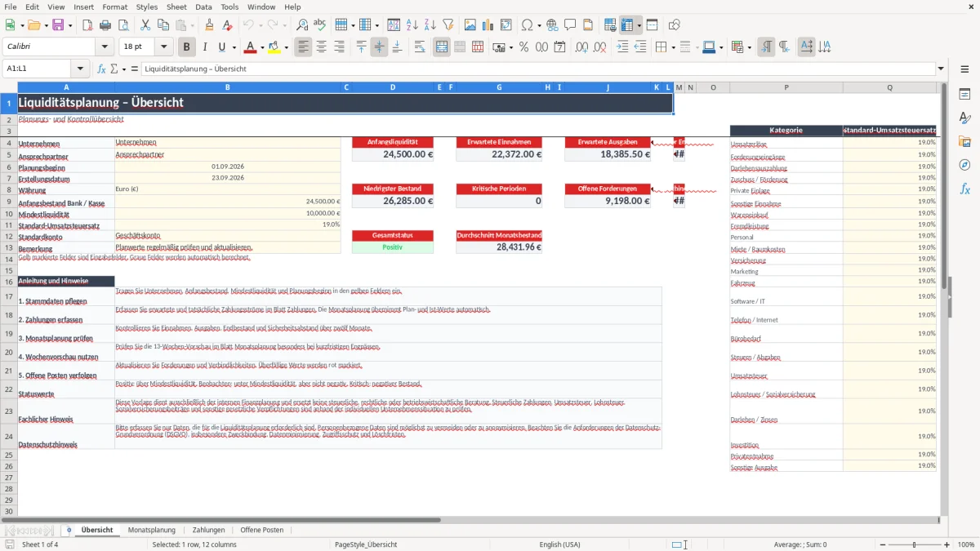The image size is (980, 551).
Task: Open the font size dropdown
Action: coord(164,47)
